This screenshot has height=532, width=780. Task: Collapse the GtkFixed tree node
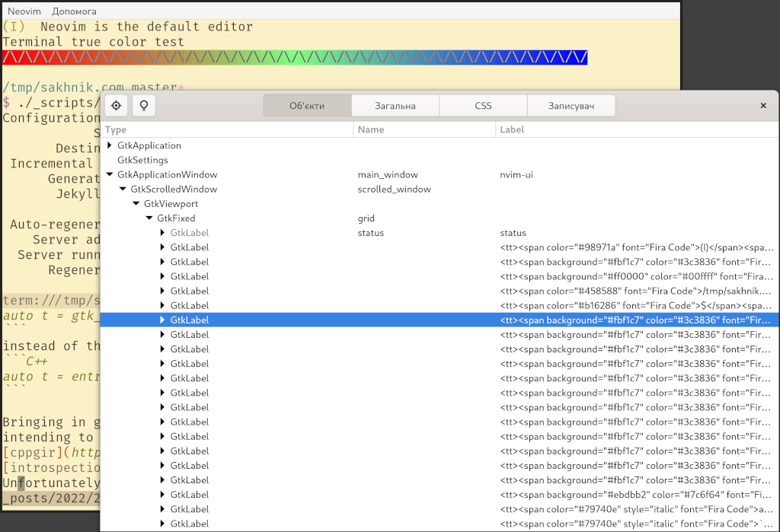[x=149, y=218]
